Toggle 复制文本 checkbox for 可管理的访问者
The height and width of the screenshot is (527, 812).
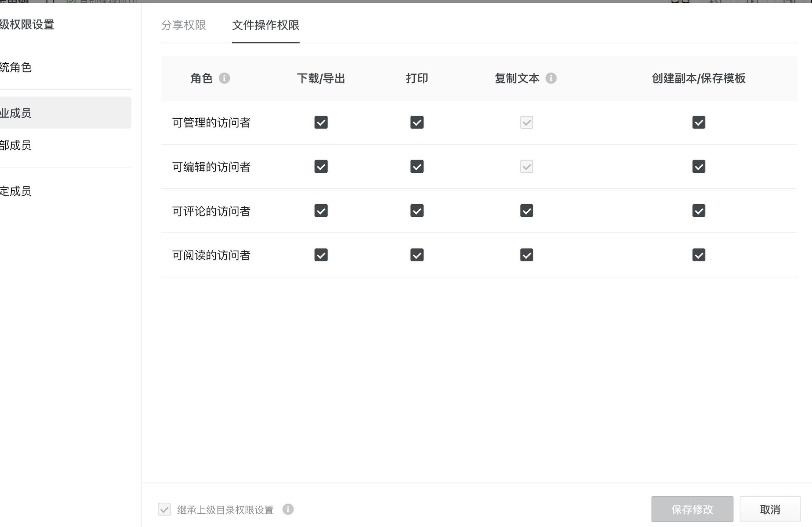click(x=527, y=122)
